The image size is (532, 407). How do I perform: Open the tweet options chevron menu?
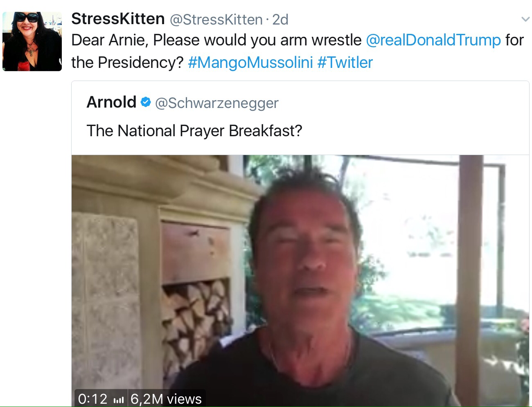point(525,19)
